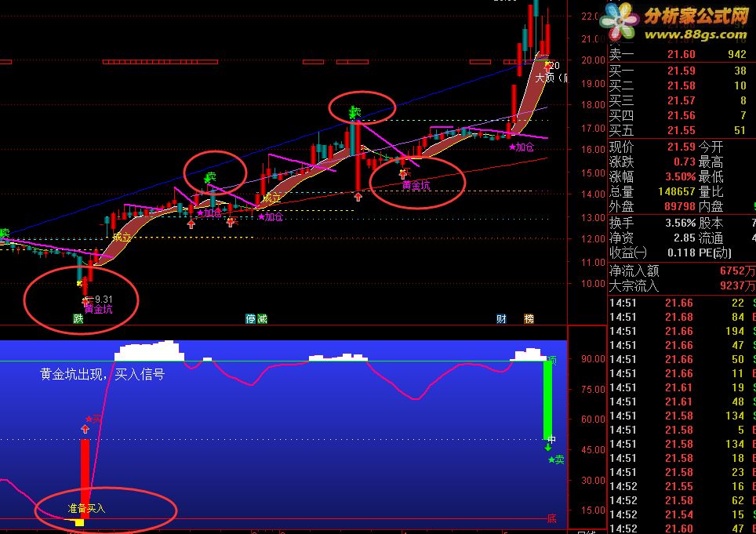The width and height of the screenshot is (756, 534).
Task: Click the 净流入额 value 6752万
Action: click(738, 271)
